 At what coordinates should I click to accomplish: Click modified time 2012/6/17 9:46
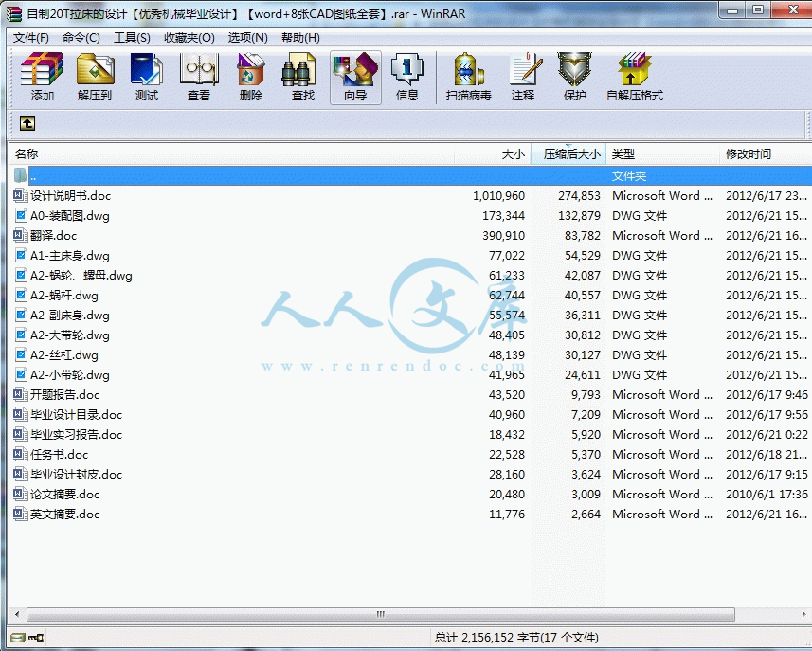click(767, 394)
